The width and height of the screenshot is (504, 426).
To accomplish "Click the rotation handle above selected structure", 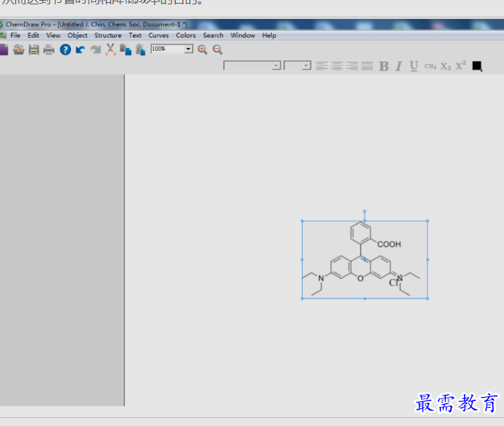I will click(x=365, y=212).
